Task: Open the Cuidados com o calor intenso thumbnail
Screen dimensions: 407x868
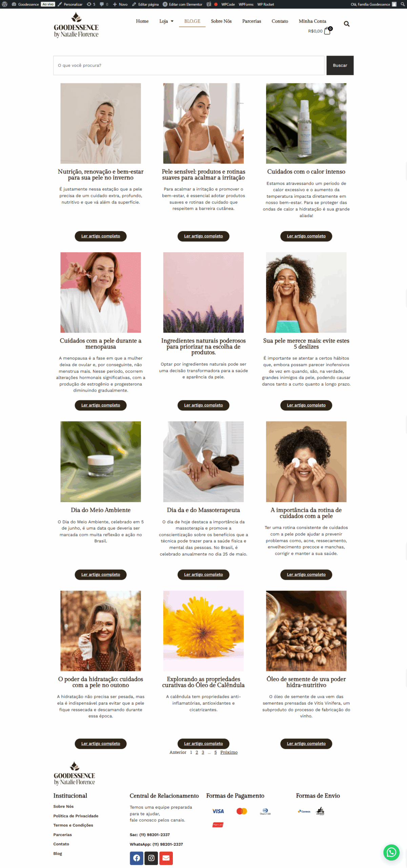Action: tap(306, 123)
